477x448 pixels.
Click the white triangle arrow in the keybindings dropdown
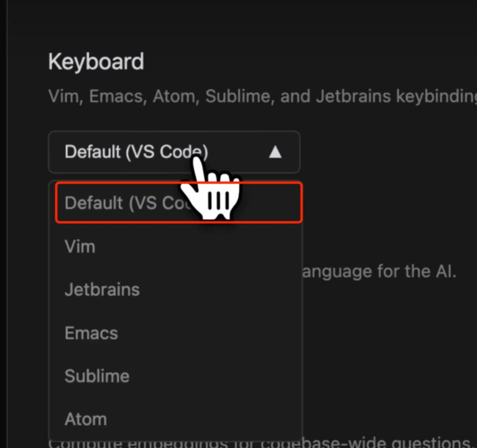275,152
